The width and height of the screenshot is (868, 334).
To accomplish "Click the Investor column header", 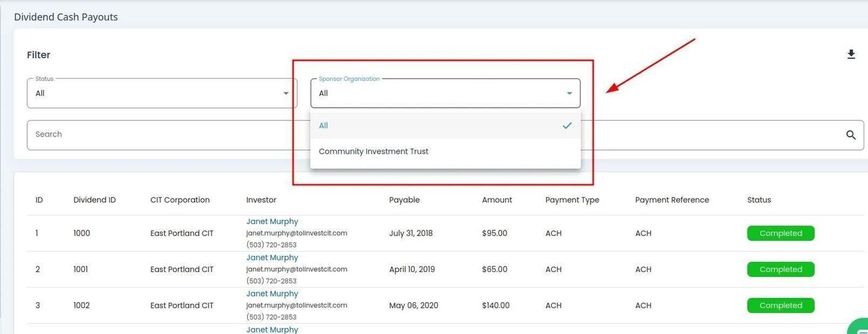I will pos(261,200).
